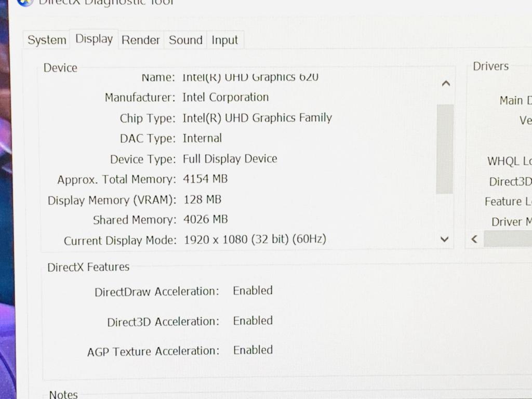Go to the Input tab
532x399 pixels.
[x=224, y=40]
